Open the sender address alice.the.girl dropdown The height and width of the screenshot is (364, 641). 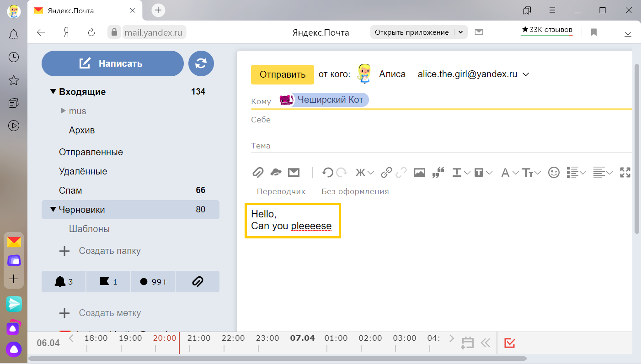[473, 74]
